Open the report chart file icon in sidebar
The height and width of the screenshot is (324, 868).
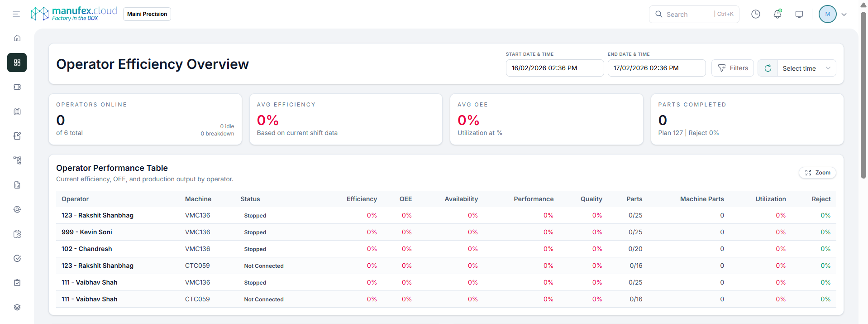[x=17, y=185]
